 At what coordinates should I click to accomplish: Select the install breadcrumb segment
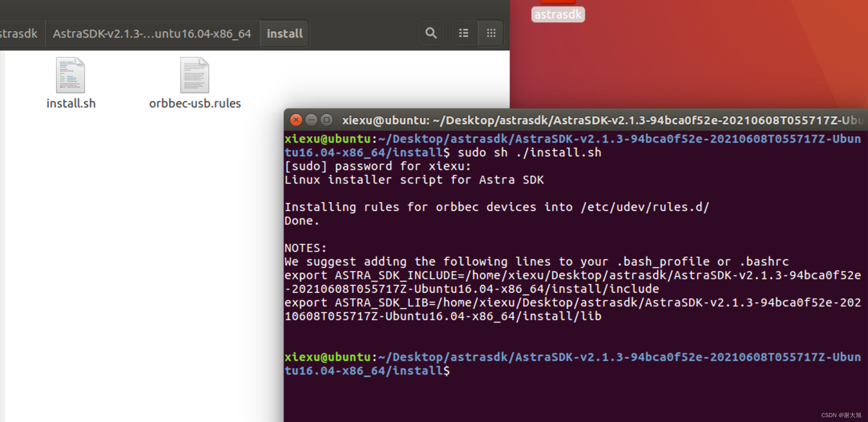pos(285,33)
